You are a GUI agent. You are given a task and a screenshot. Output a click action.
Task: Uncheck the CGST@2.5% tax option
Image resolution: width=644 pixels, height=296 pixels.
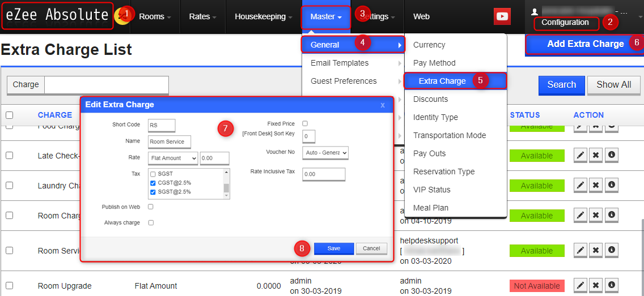(153, 183)
